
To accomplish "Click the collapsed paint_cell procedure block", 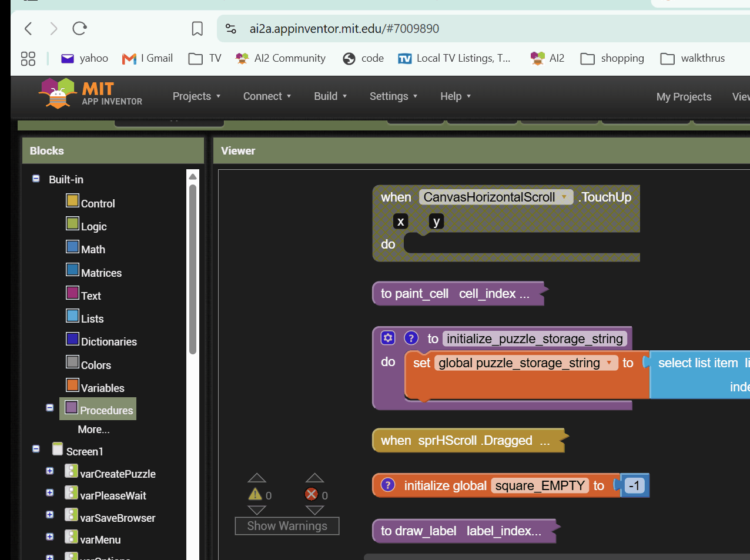I will [459, 294].
